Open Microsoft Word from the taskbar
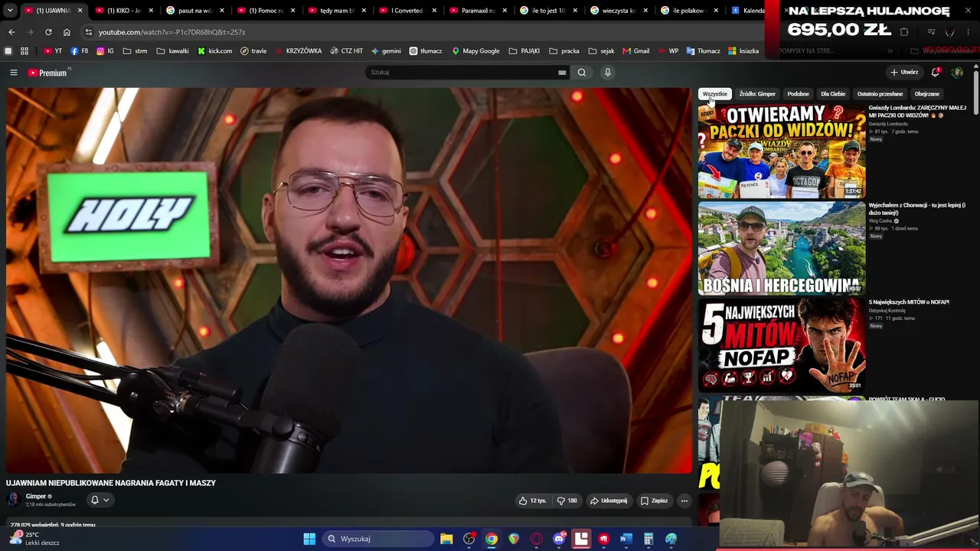The height and width of the screenshot is (551, 980). point(626,539)
